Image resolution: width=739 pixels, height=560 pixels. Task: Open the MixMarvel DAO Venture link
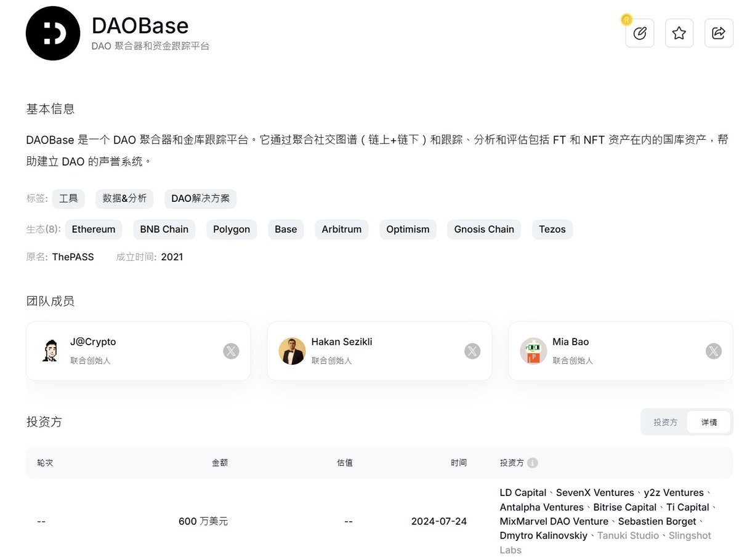[x=554, y=521]
